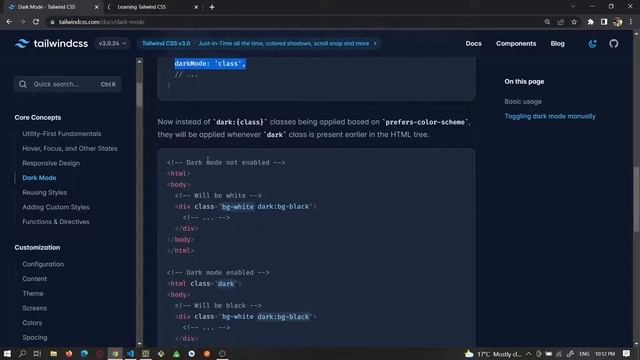
Task: Open Hover, Focus, and Other States page
Action: pyautogui.click(x=70, y=149)
